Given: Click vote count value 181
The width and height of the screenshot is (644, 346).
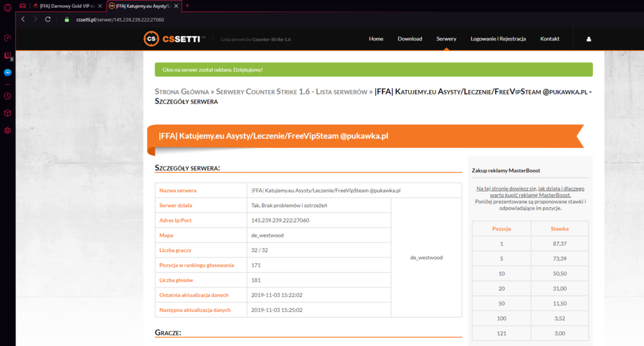Looking at the screenshot, I should click(x=256, y=280).
